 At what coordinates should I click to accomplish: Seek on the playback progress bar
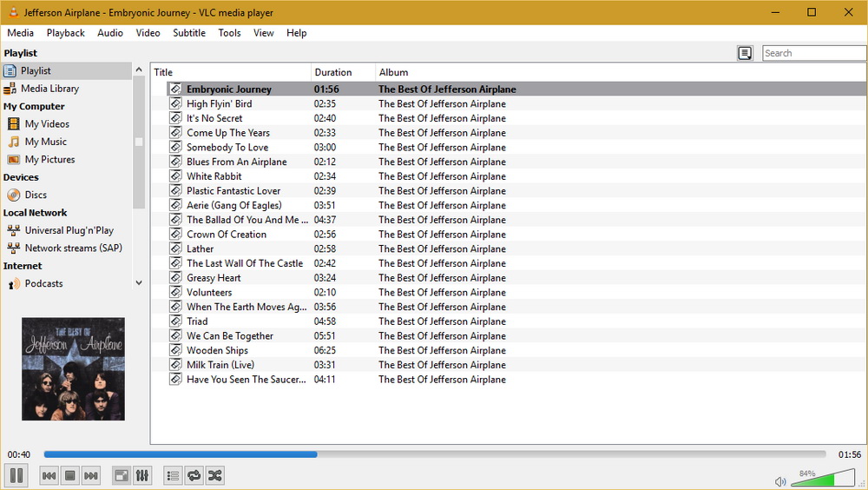435,454
